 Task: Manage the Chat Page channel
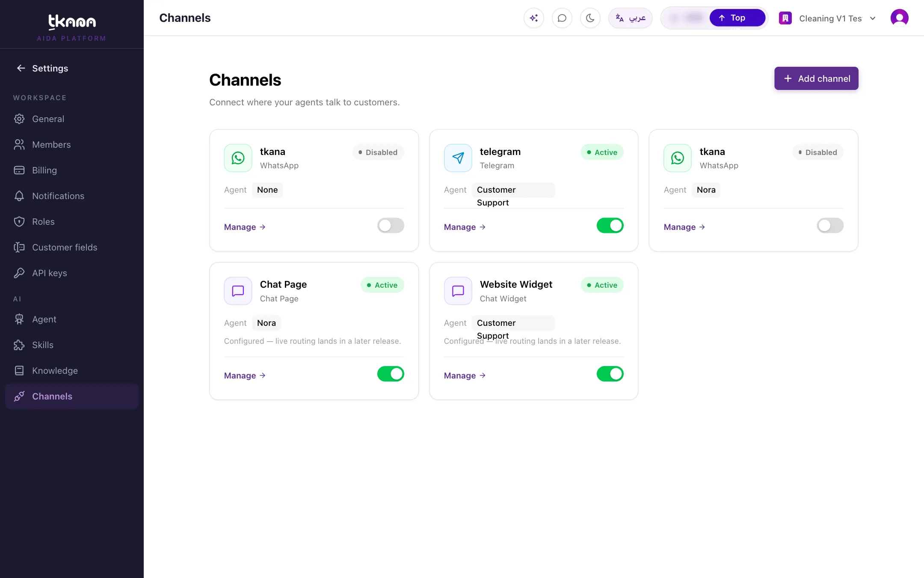tap(245, 375)
